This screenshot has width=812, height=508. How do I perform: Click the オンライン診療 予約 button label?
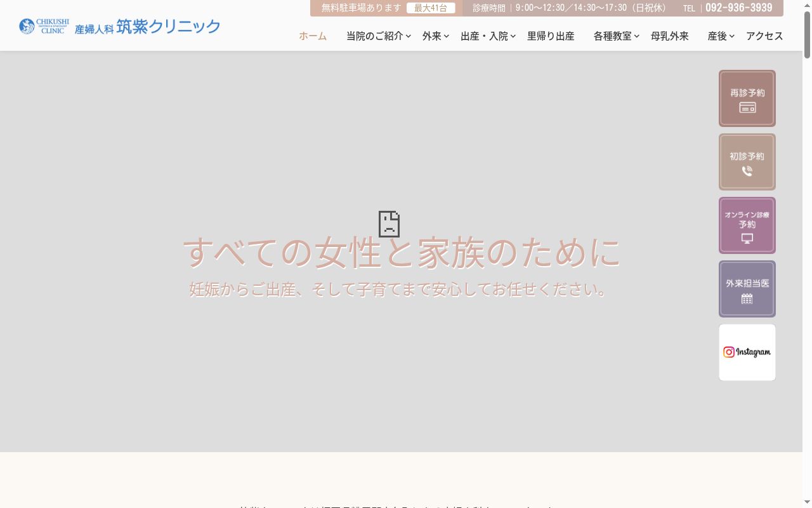pyautogui.click(x=747, y=220)
